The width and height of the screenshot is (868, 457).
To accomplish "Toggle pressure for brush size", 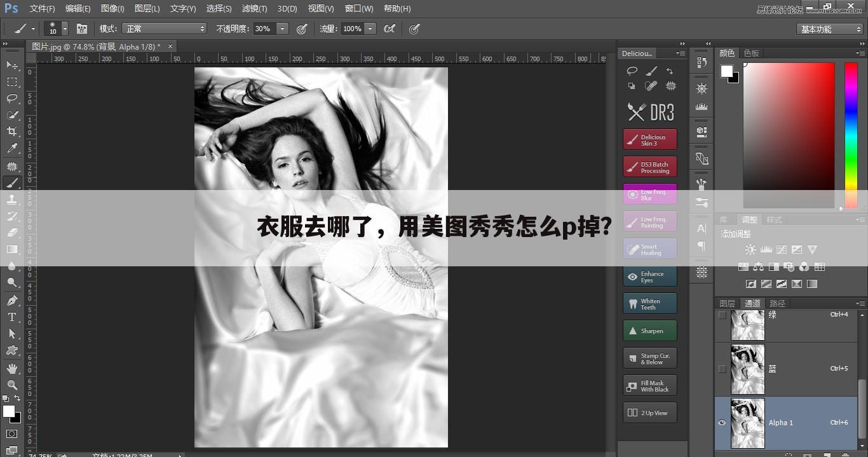I will 414,29.
